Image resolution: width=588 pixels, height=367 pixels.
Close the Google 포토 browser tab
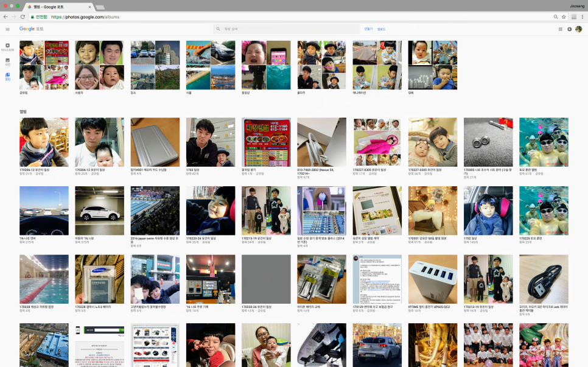(89, 7)
